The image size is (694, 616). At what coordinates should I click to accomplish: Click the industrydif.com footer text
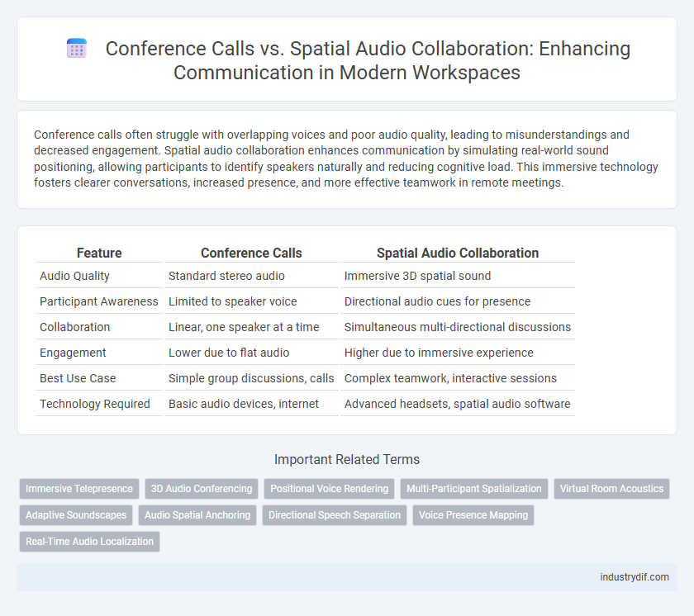click(x=635, y=578)
